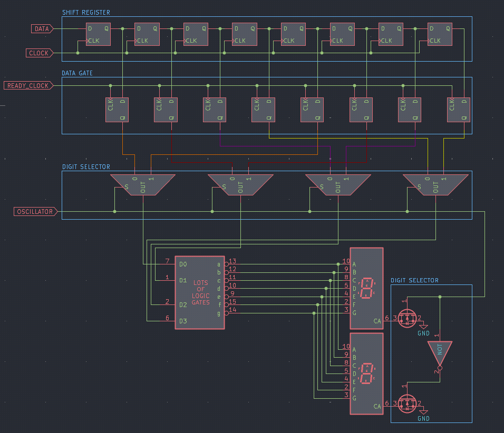Select the sixth shift register flip-flop
The image size is (504, 433).
click(342, 34)
